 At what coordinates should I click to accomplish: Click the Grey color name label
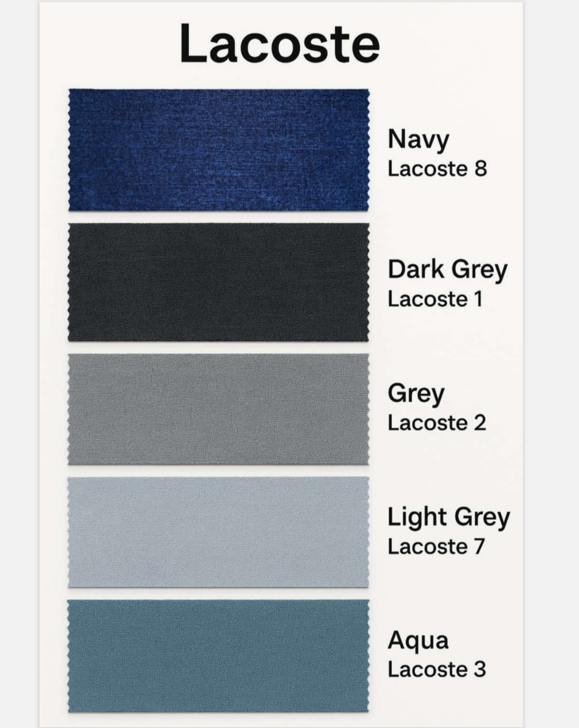(x=416, y=394)
